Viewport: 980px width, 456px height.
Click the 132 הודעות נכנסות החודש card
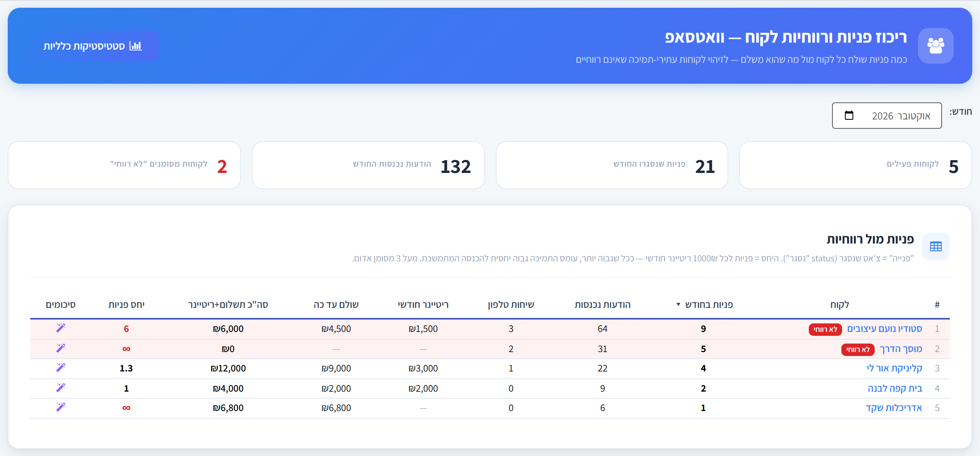pos(368,165)
